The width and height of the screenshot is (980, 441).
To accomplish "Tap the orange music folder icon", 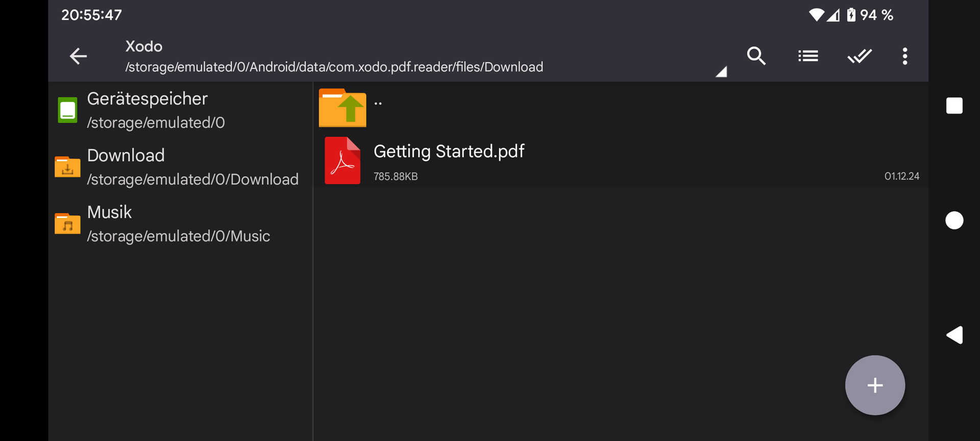I will coord(67,224).
